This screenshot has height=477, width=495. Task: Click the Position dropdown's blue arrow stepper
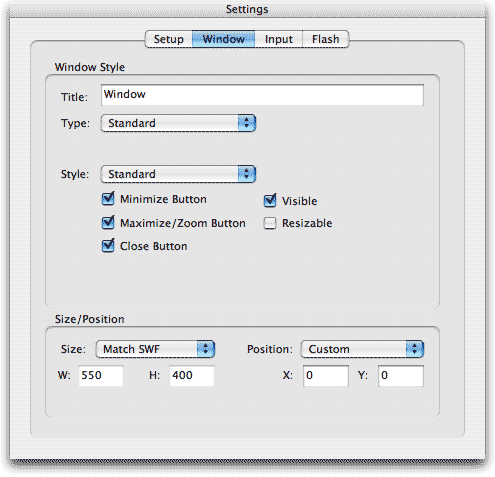[x=415, y=349]
